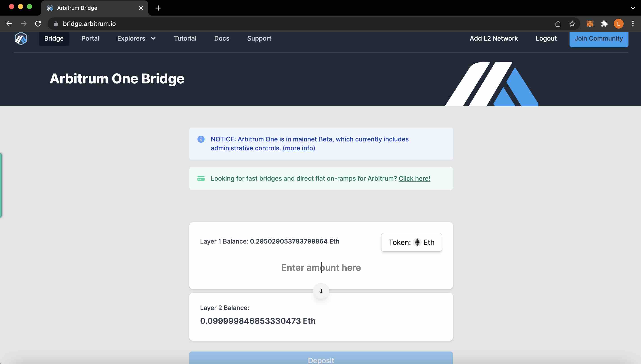Image resolution: width=641 pixels, height=364 pixels.
Task: Share this page via the share icon
Action: pyautogui.click(x=558, y=24)
